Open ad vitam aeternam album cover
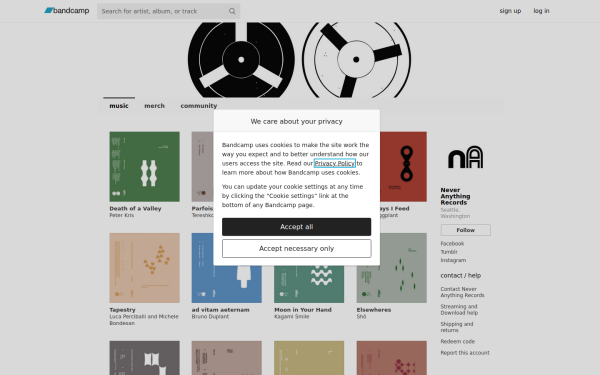 point(227,284)
